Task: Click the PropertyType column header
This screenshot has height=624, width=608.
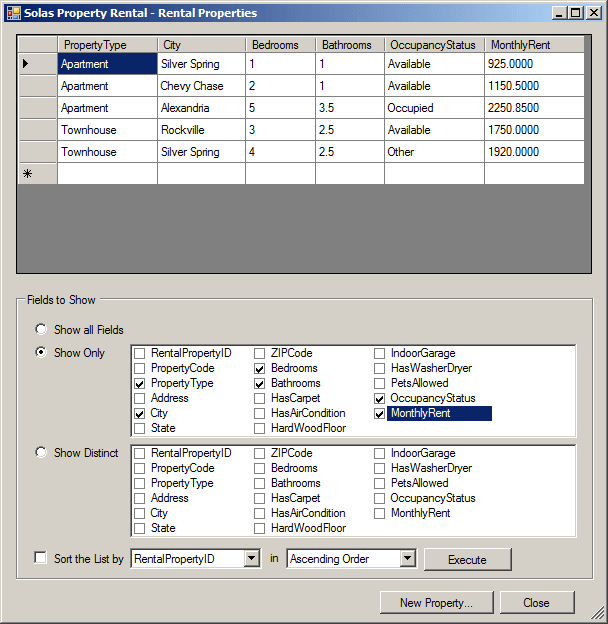Action: click(x=107, y=45)
